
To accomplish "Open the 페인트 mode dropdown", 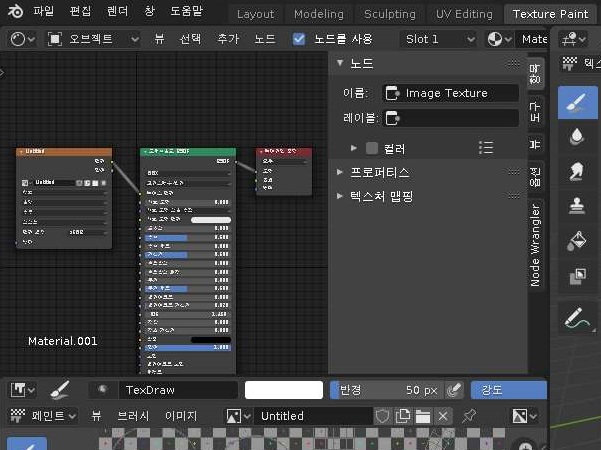I will click(x=43, y=416).
